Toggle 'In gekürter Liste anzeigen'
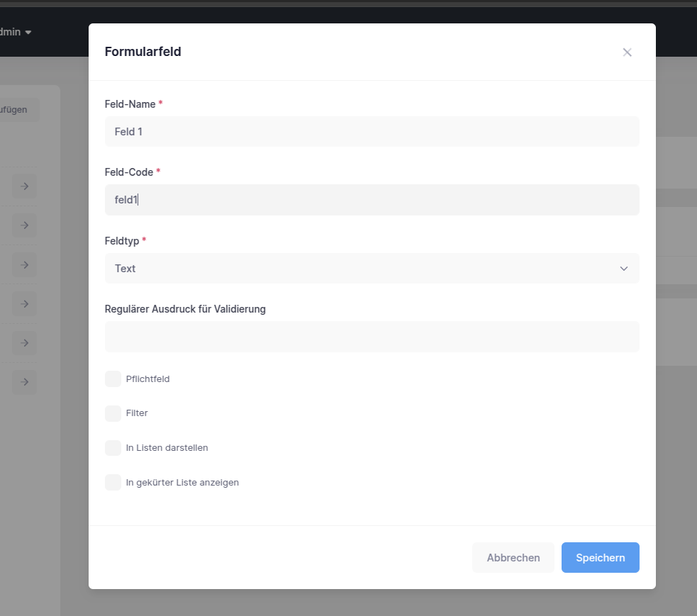Viewport: 697px width, 616px height. click(x=113, y=482)
